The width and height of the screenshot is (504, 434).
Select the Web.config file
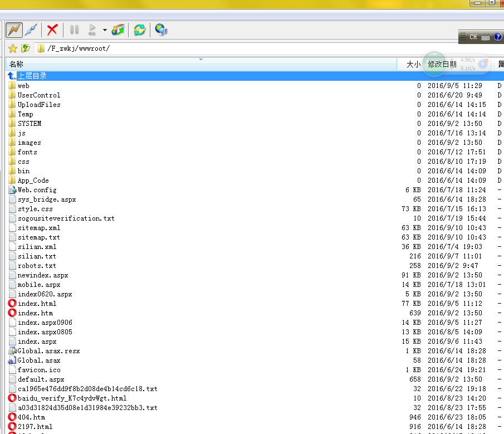(37, 190)
